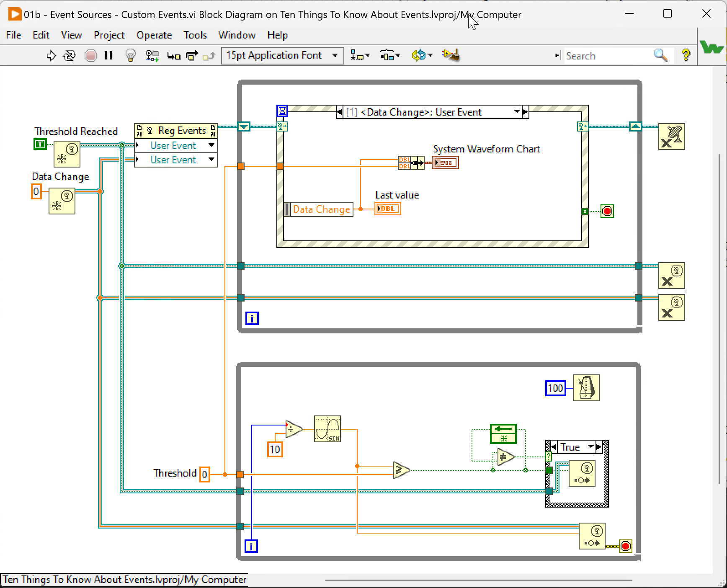Open the Align Objects dropdown
Screen dimensions: 727x588
(360, 56)
